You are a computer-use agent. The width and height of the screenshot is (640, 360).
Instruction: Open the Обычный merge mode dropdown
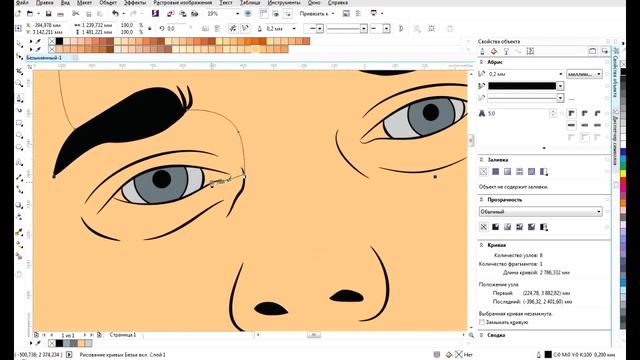click(x=540, y=212)
